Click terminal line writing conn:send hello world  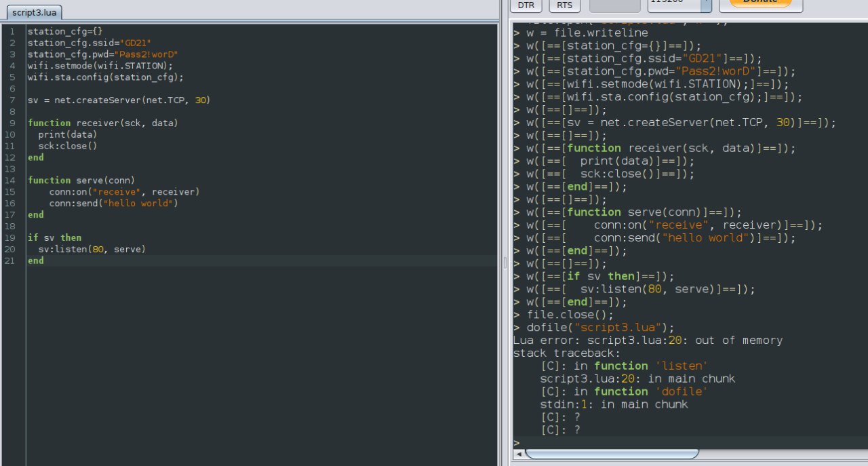[654, 238]
